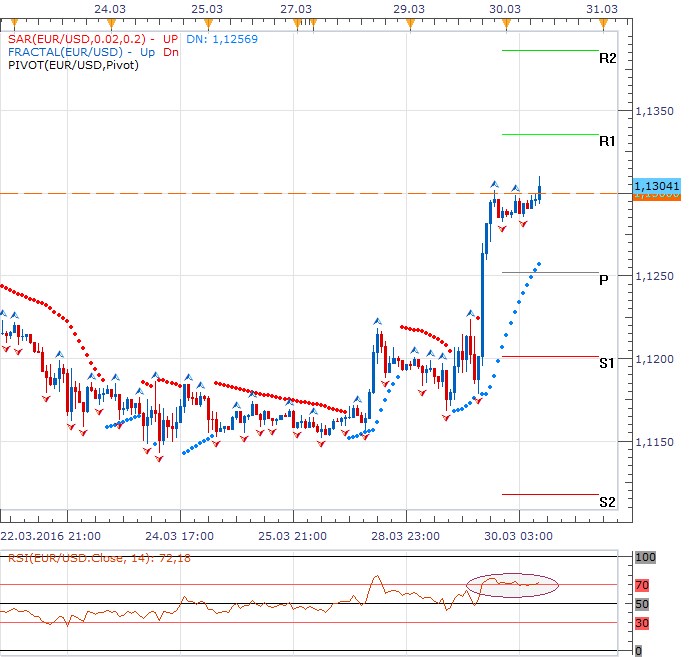
Task: Click the current price tag 1,13041
Action: click(656, 186)
